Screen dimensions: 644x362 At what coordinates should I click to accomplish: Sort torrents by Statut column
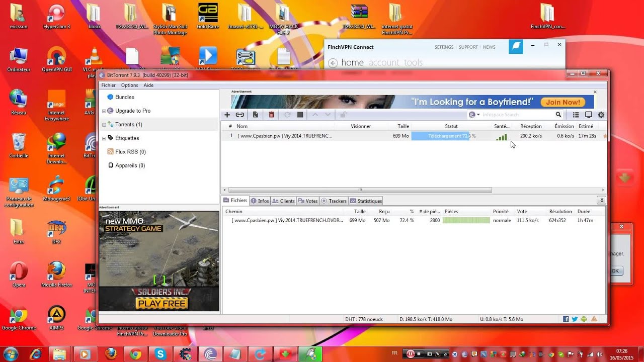pyautogui.click(x=451, y=126)
